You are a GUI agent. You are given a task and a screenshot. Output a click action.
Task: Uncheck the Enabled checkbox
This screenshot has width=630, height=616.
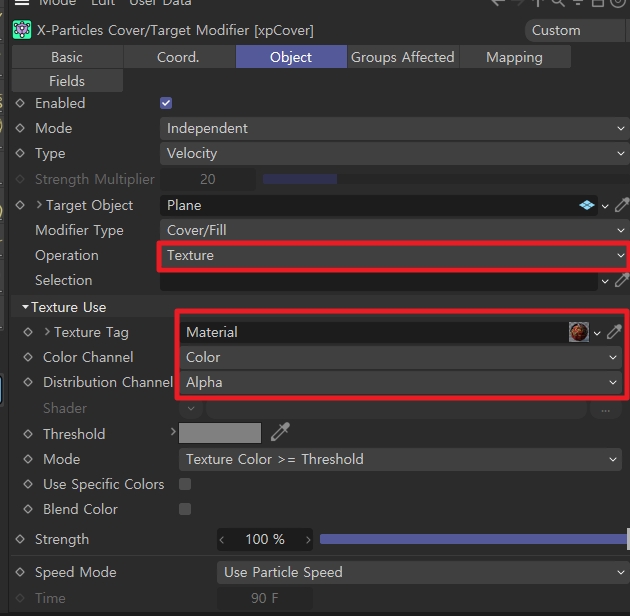(166, 103)
